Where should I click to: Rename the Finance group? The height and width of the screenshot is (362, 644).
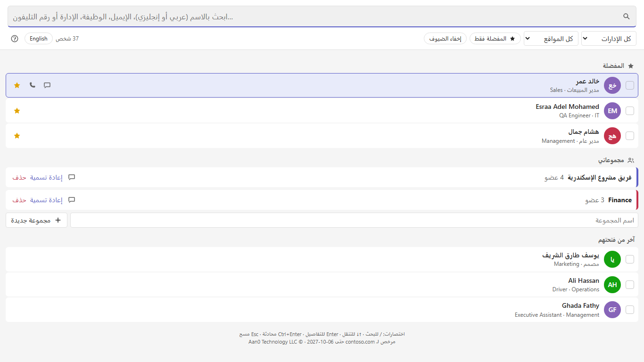click(x=46, y=200)
